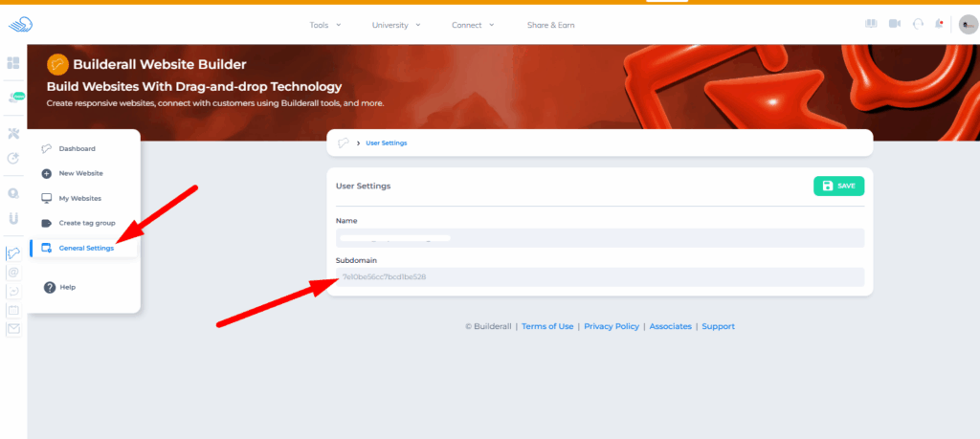Screen dimensions: 980x439
Task: Open the headset support icon
Action: [x=918, y=25]
